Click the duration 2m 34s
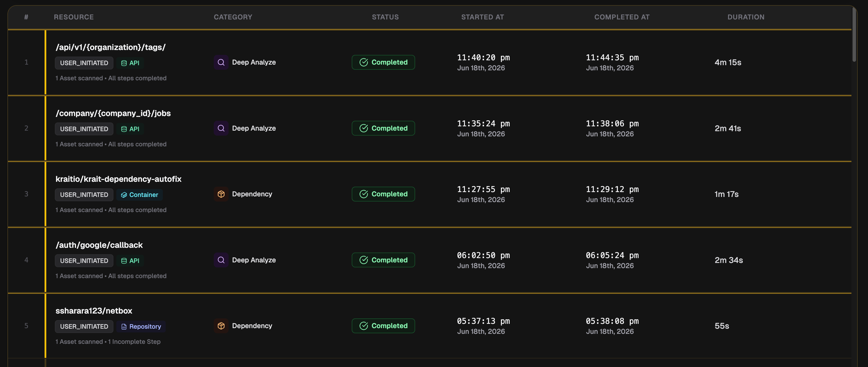Viewport: 868px width, 367px height. [x=729, y=260]
